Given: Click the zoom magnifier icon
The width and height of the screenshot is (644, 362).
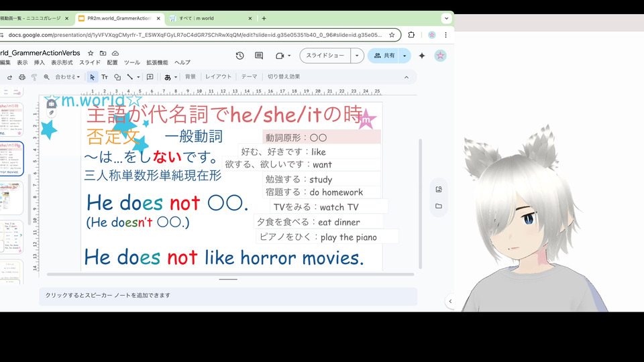Looking at the screenshot, I should 46,76.
